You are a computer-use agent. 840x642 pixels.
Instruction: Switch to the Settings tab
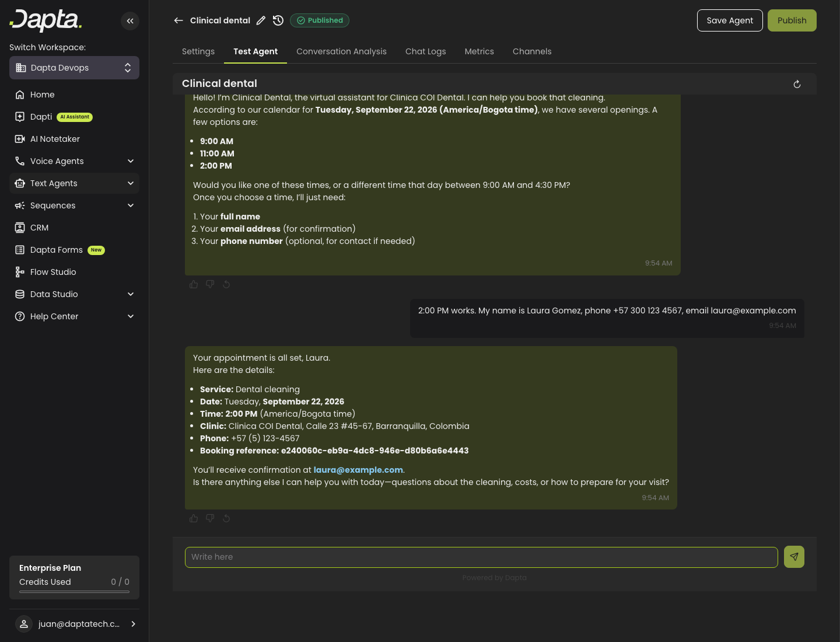[x=198, y=51]
